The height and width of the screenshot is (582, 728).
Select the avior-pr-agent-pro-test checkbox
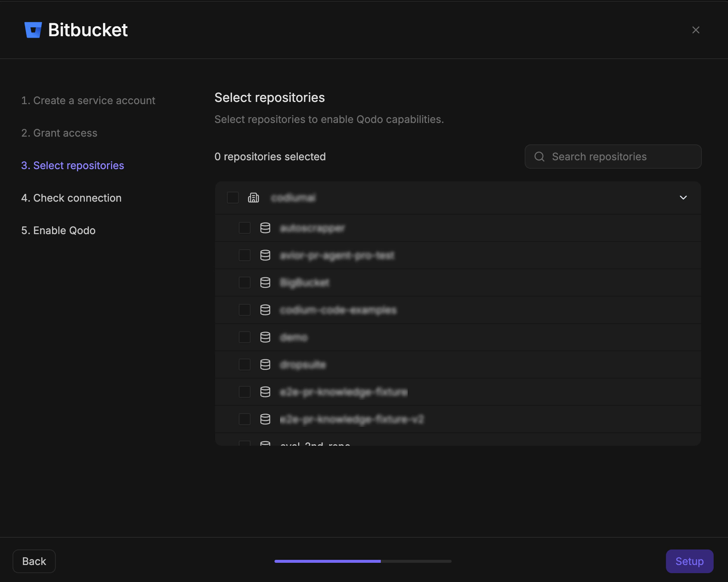pos(244,255)
